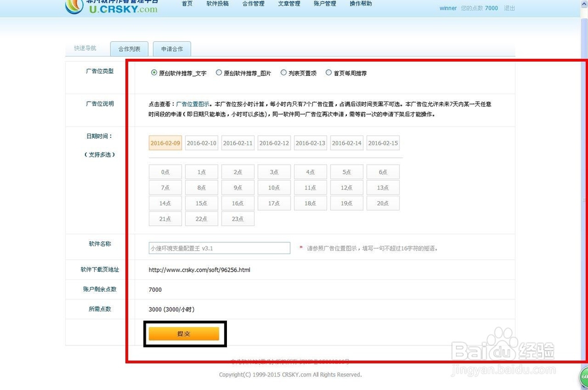Select the 0点 time slot

[x=165, y=172]
